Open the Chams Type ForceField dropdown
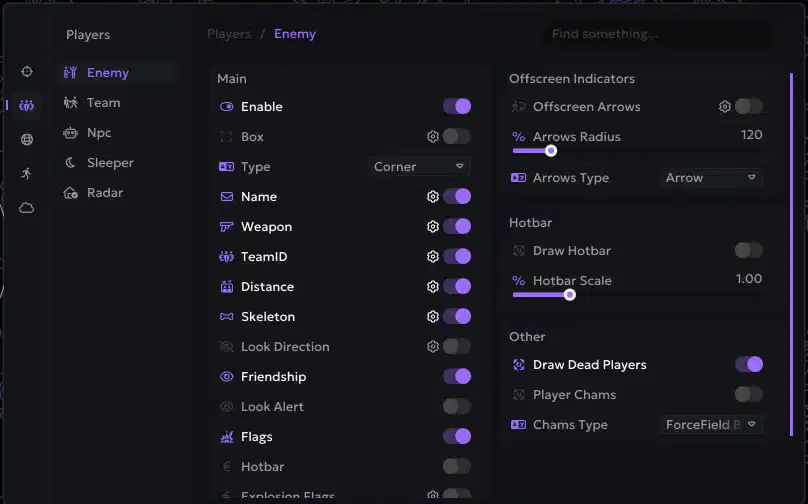The height and width of the screenshot is (504, 808). tap(711, 425)
